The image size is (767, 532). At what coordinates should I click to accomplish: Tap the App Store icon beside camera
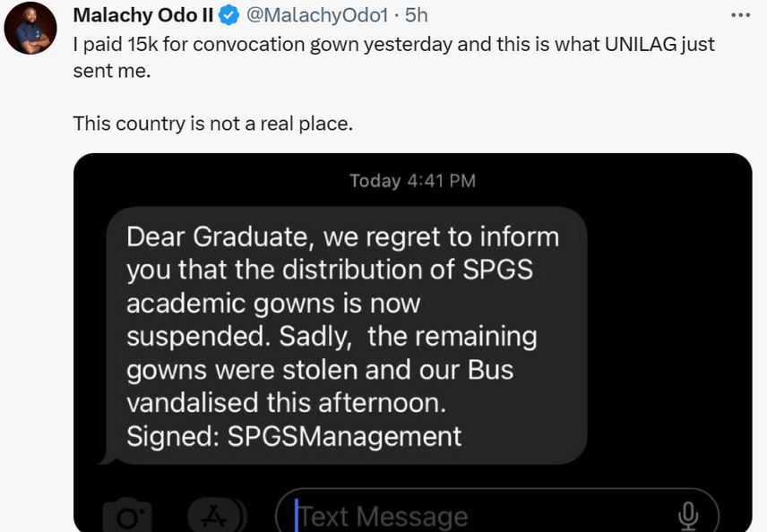click(x=213, y=516)
